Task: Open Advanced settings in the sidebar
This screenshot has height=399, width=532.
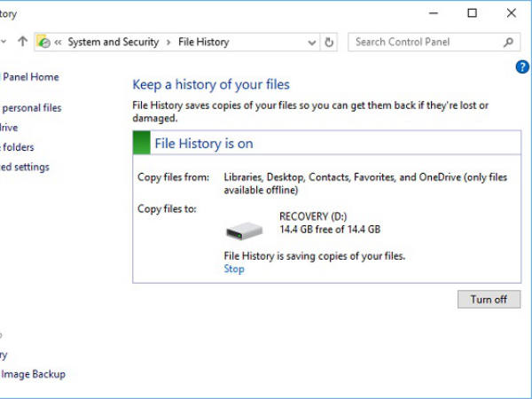Action: click(25, 167)
